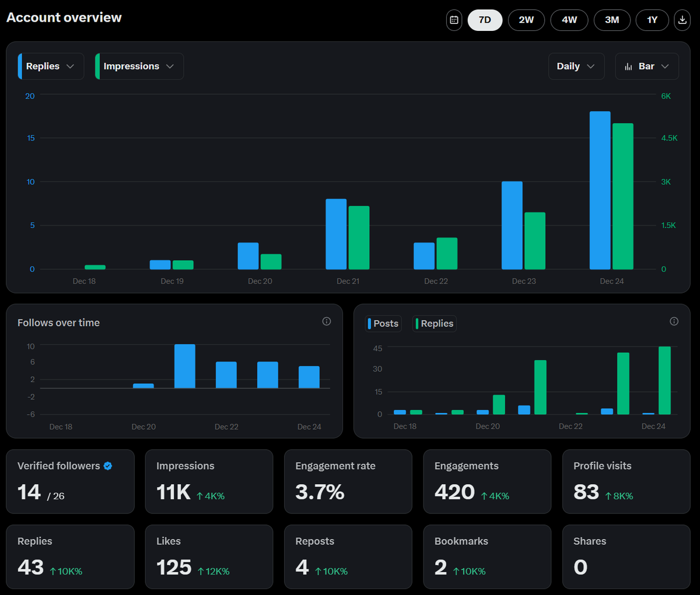Switch to the 1Y time range

pyautogui.click(x=652, y=20)
